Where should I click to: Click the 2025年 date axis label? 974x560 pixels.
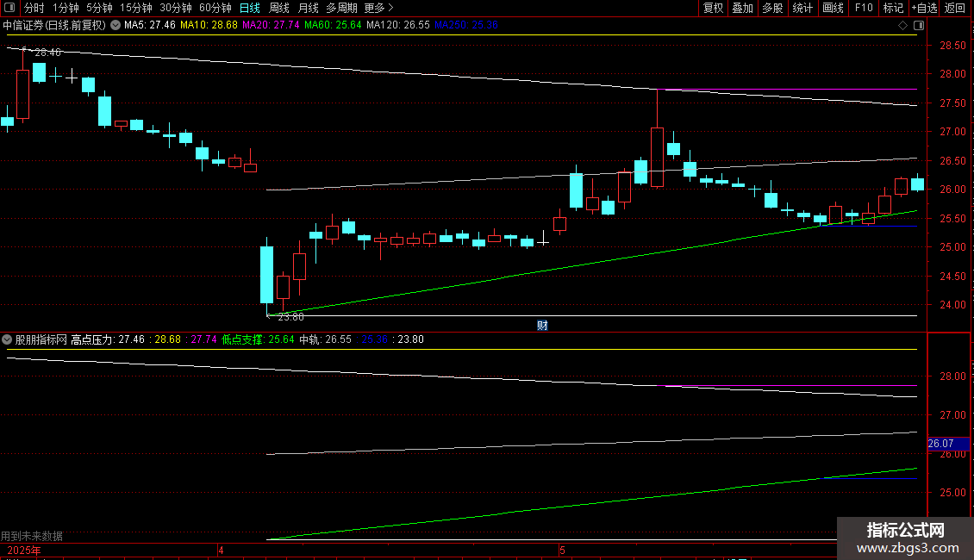pos(23,551)
